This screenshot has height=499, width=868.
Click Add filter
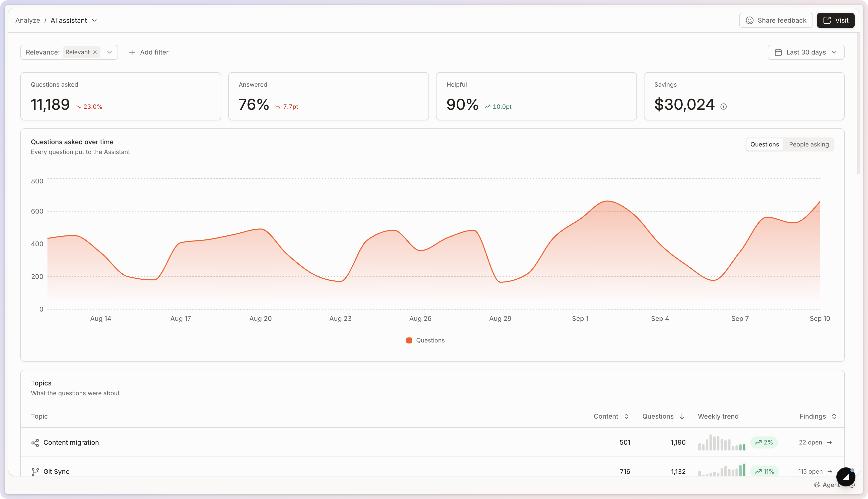pyautogui.click(x=149, y=53)
